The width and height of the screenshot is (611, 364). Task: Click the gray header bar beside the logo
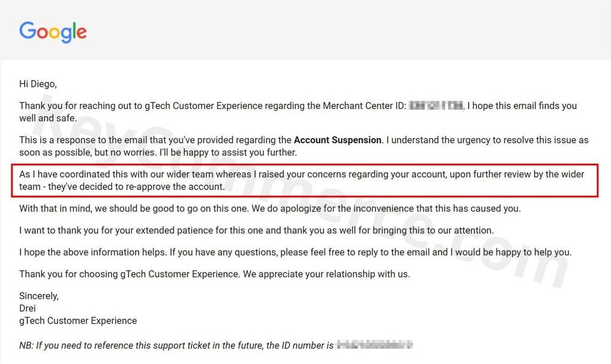tap(345, 31)
